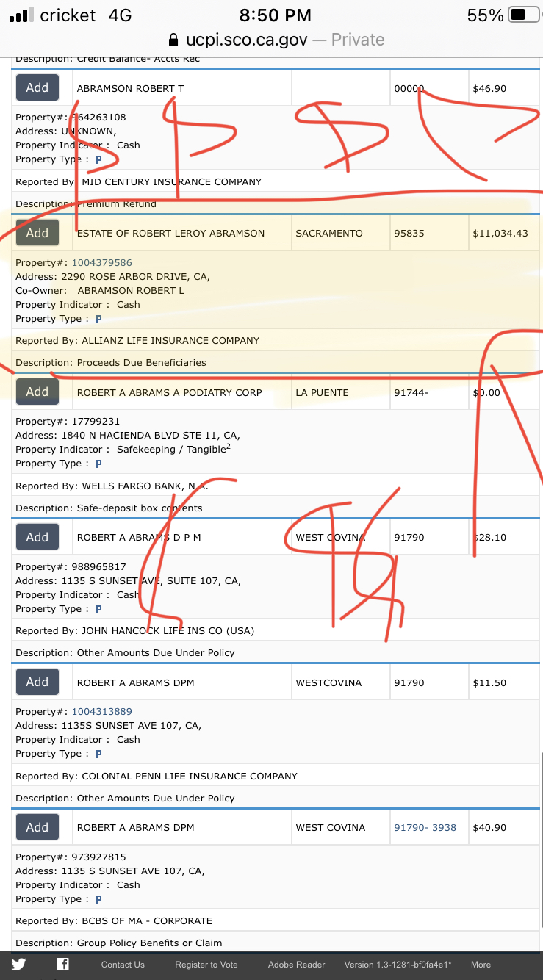
Task: Click Property Type P icon for Estate of Robert Leroy Abramson
Action: [98, 319]
